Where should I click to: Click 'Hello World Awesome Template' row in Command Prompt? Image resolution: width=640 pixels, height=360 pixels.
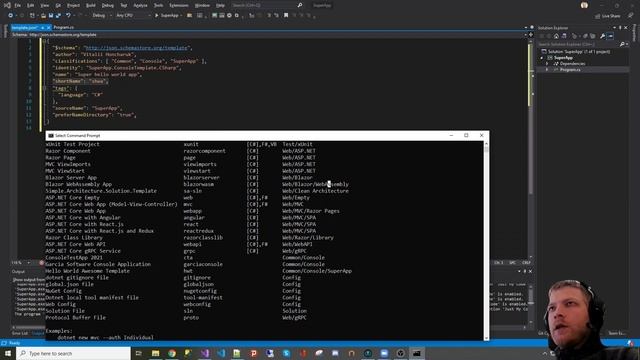198,271
